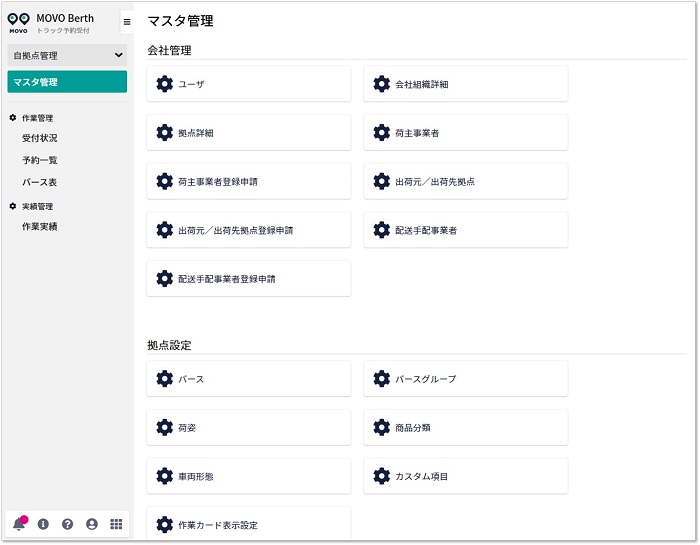Open the information icon in sidebar footer
The width and height of the screenshot is (700, 545).
(x=43, y=524)
